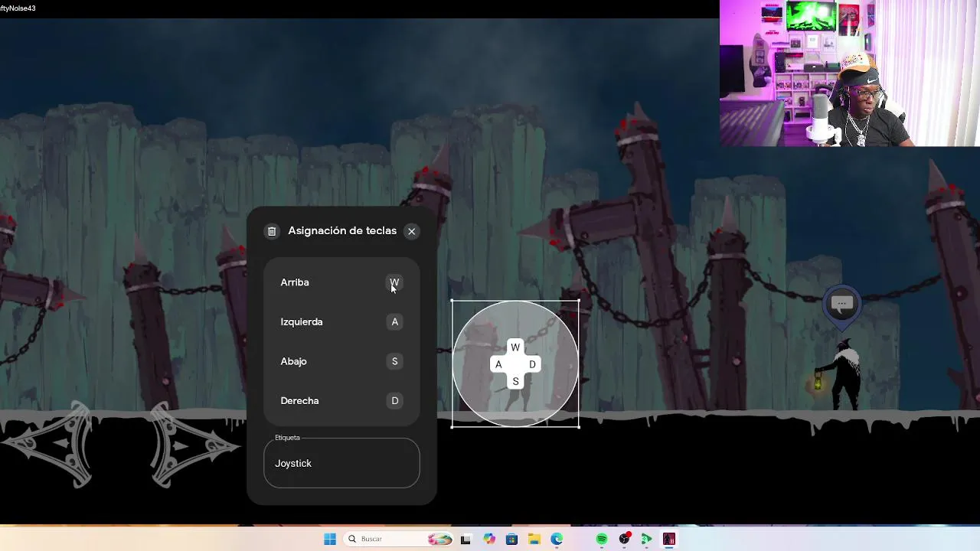Click the 'Arriba' label
The width and height of the screenshot is (980, 551).
point(295,282)
